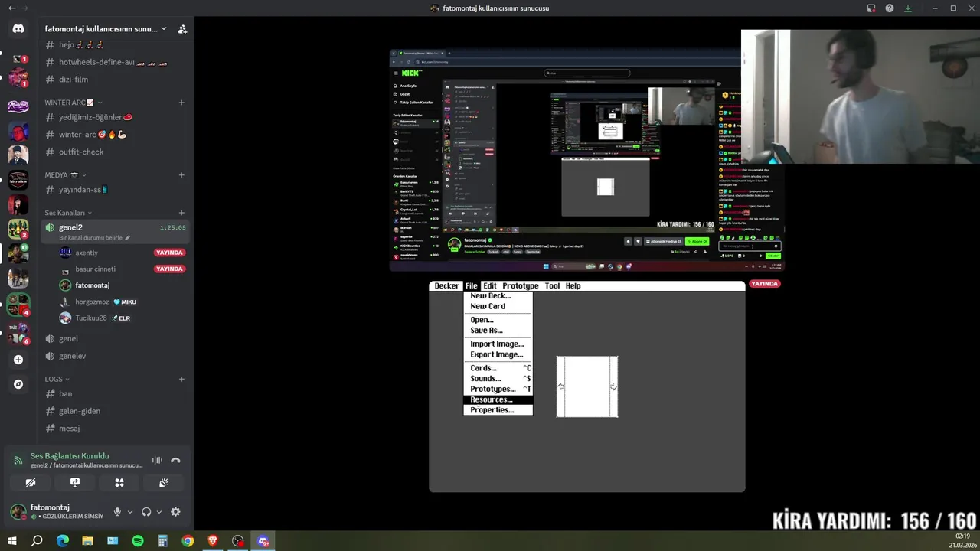Choose New Card in File menu
Screen dimensions: 980x551
[x=498, y=306]
